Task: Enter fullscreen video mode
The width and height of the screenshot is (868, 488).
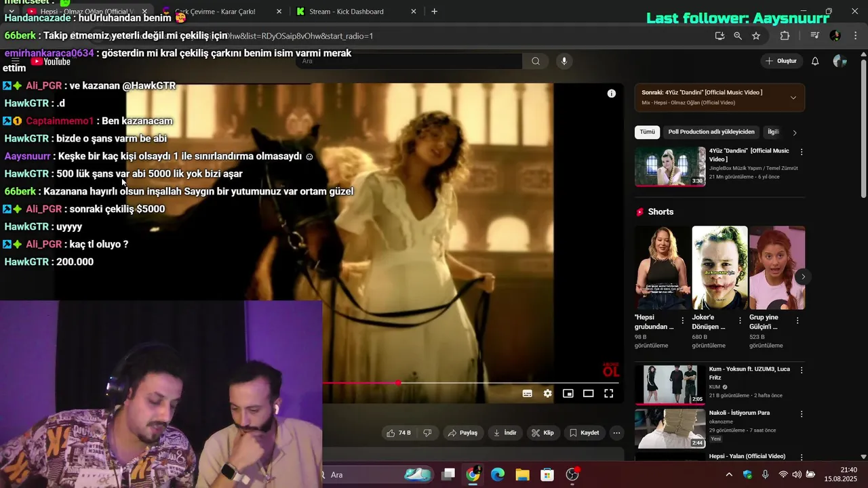Action: point(608,393)
